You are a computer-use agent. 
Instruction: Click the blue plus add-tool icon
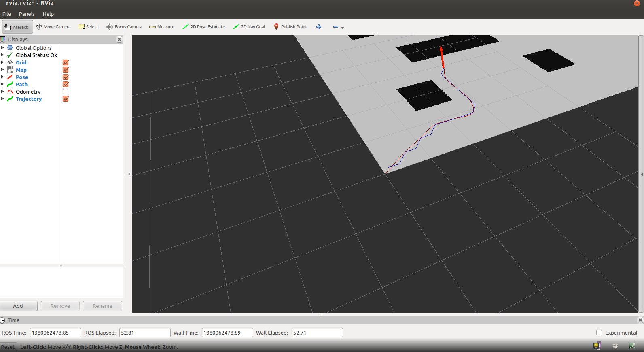pos(319,27)
